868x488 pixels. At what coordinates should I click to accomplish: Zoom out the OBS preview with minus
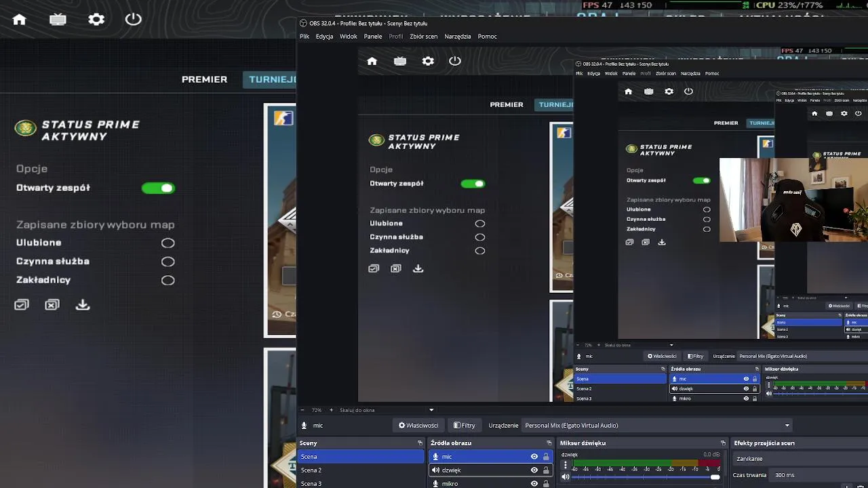click(303, 410)
